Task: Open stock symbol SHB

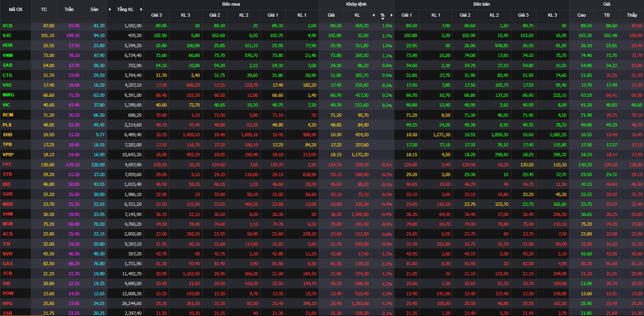Action: click(x=7, y=135)
